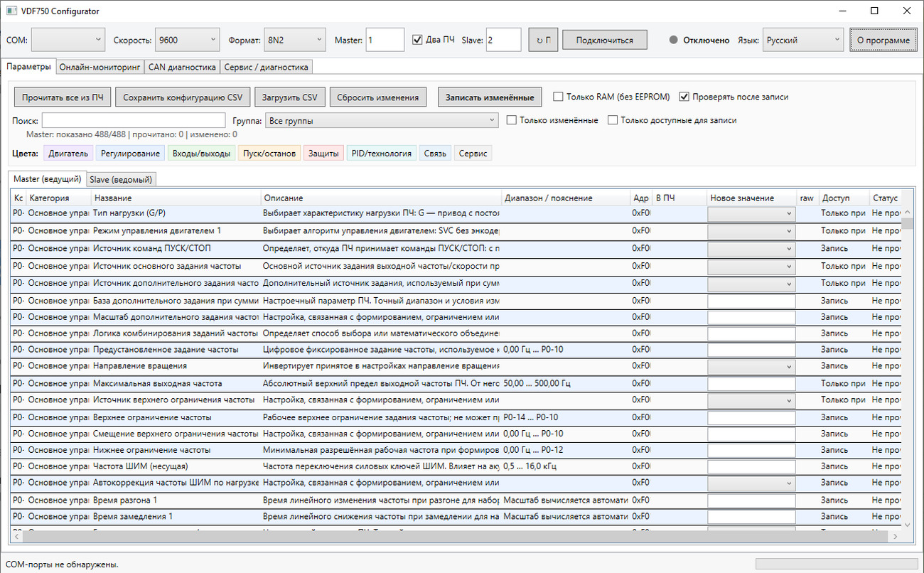The width and height of the screenshot is (924, 573).
Task: Select the Частота ШИМ (несущая) row name
Action: 141,467
